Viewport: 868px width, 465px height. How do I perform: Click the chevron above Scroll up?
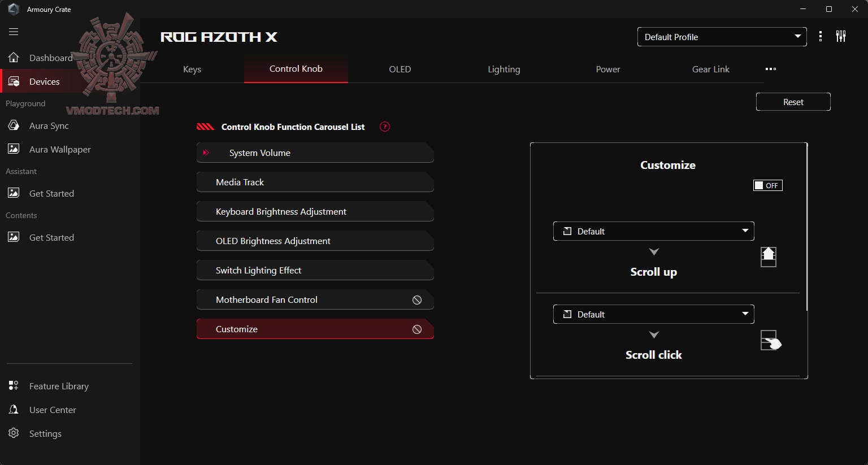tap(654, 251)
